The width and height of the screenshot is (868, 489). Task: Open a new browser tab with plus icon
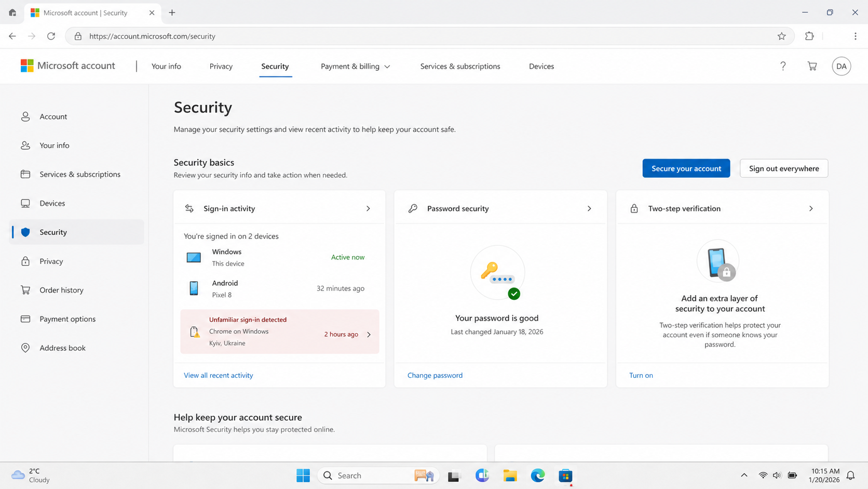coord(172,12)
